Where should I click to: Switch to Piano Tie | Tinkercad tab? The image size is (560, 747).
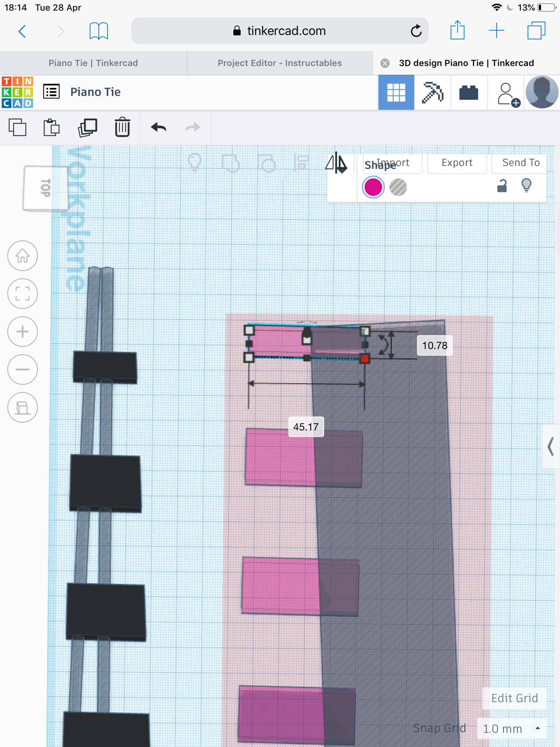click(93, 63)
